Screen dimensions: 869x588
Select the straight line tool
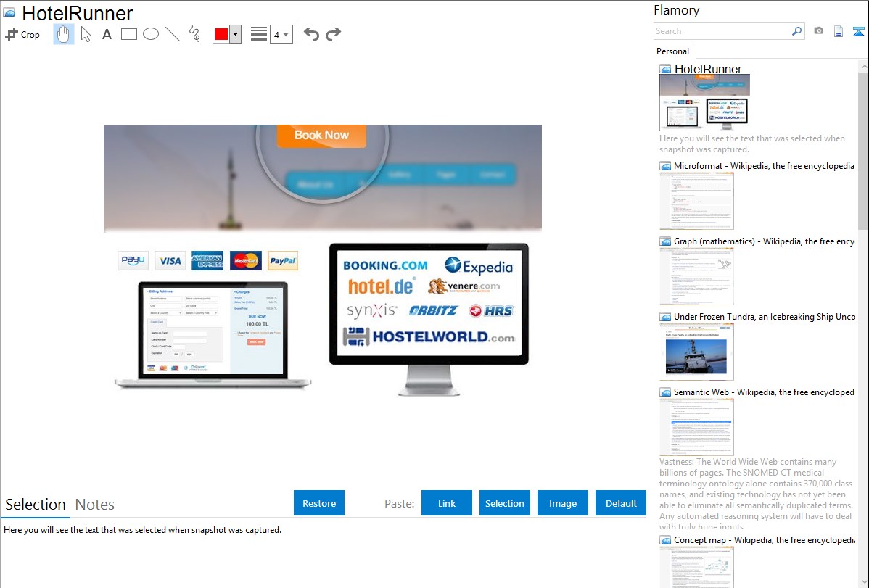coord(173,34)
